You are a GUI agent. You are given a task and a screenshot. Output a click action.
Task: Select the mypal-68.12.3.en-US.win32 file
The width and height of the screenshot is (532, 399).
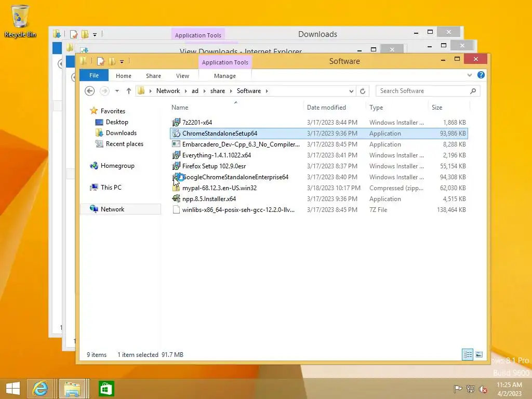point(219,188)
